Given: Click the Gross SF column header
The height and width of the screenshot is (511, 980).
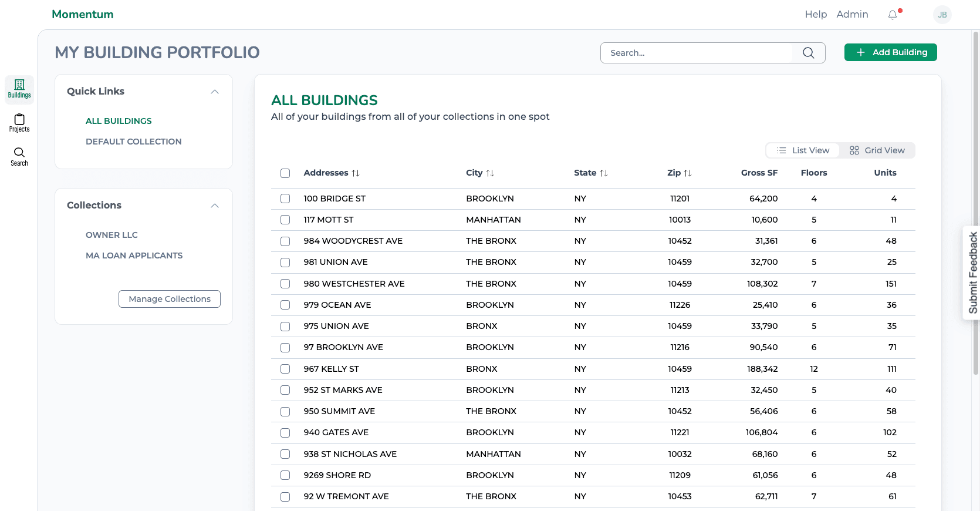Looking at the screenshot, I should 759,173.
